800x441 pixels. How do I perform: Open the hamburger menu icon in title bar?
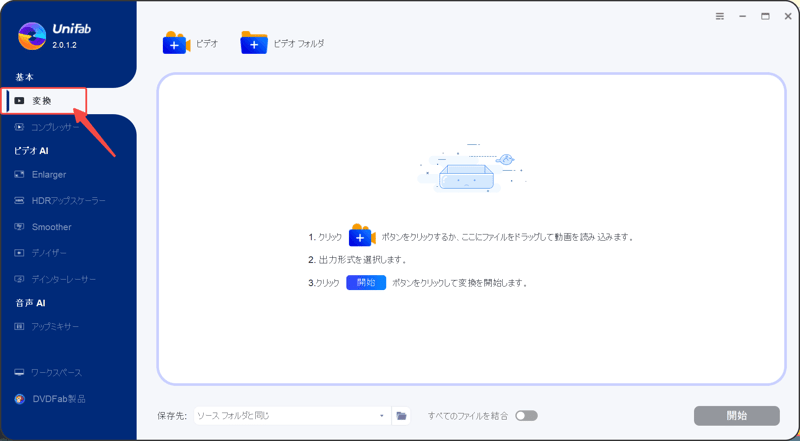[720, 16]
